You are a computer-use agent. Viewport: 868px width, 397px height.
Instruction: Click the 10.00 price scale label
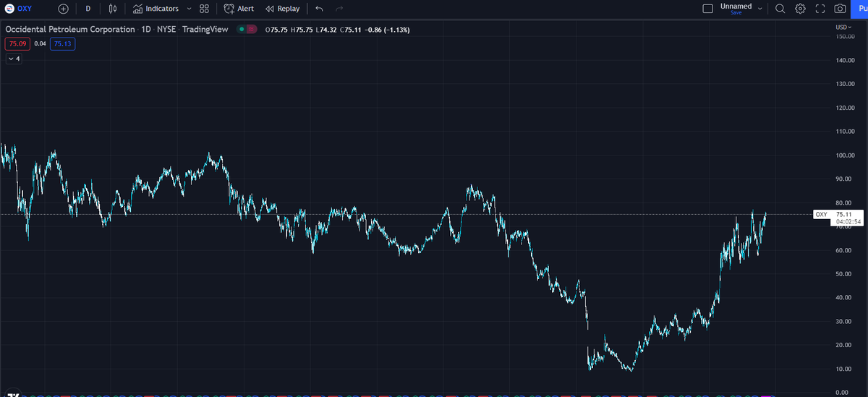pos(843,369)
